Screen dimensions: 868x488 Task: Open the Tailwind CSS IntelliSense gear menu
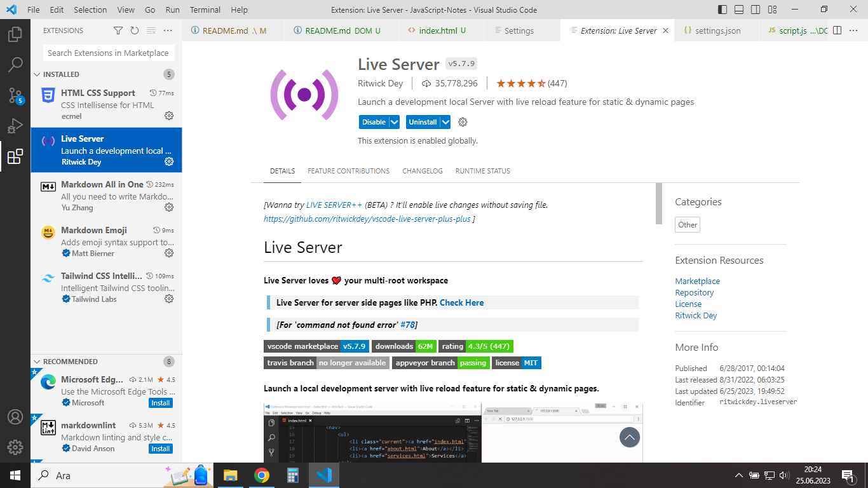tap(169, 299)
